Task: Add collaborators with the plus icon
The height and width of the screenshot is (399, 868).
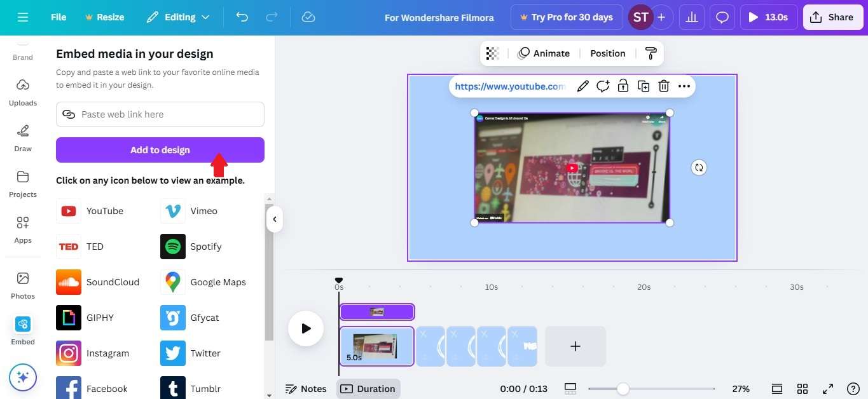Action: pyautogui.click(x=661, y=17)
